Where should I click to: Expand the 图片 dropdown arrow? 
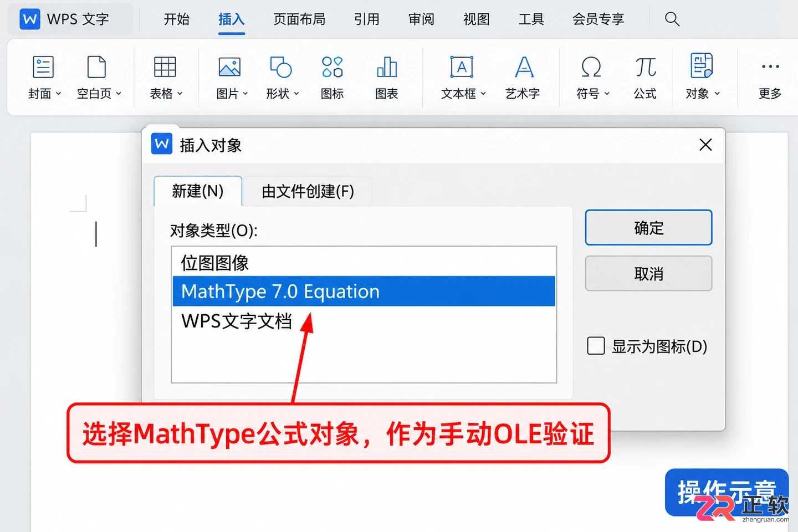coord(245,94)
